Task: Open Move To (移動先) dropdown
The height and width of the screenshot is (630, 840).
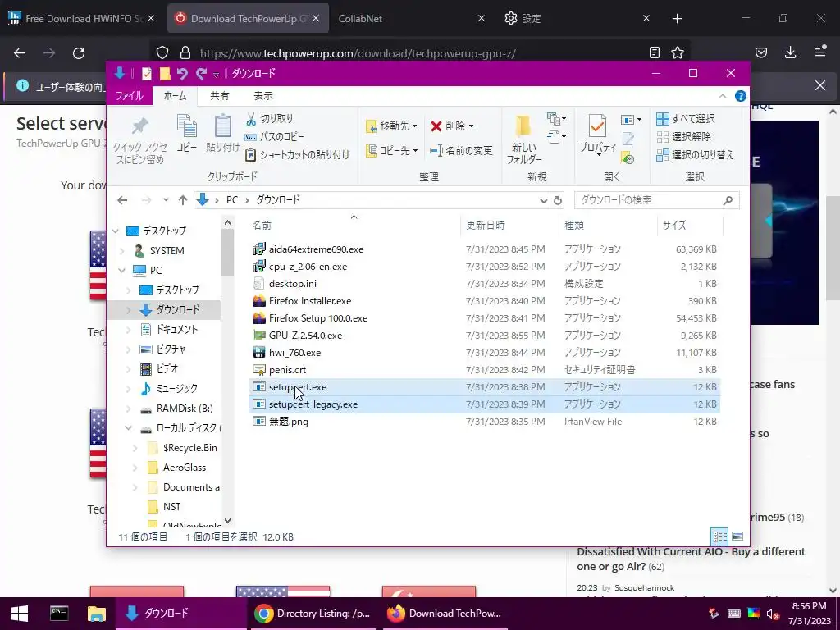Action: click(391, 126)
